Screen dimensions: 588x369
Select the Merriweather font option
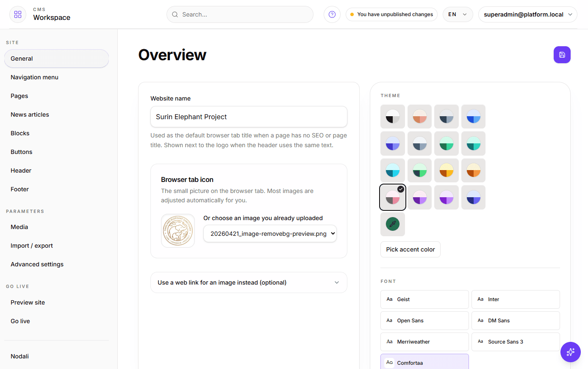tap(424, 341)
